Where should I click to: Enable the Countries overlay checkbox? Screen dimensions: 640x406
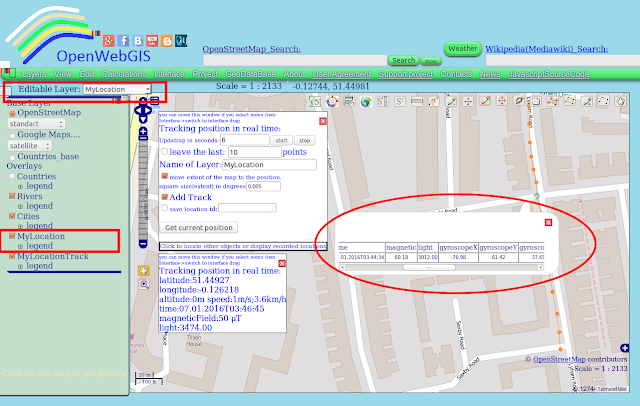[12, 176]
